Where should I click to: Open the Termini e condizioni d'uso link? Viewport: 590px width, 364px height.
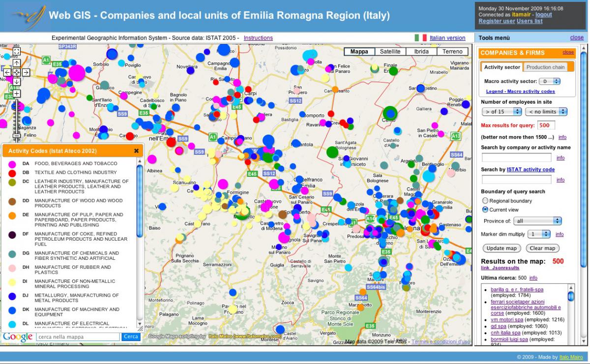(441, 341)
